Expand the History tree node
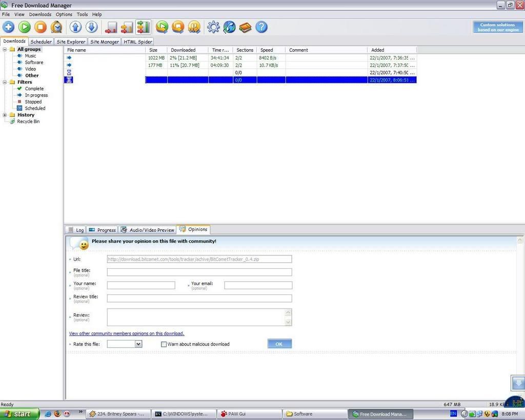Viewport: 525px width, 420px height. tap(5, 115)
